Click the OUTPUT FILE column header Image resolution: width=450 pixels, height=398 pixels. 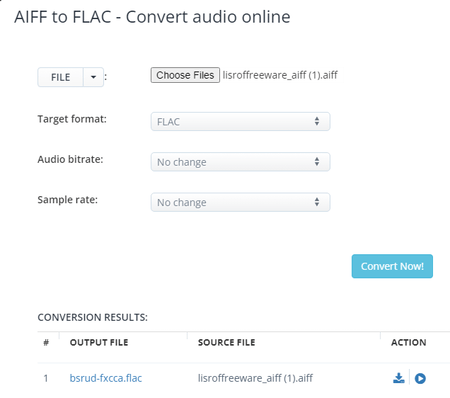(99, 342)
